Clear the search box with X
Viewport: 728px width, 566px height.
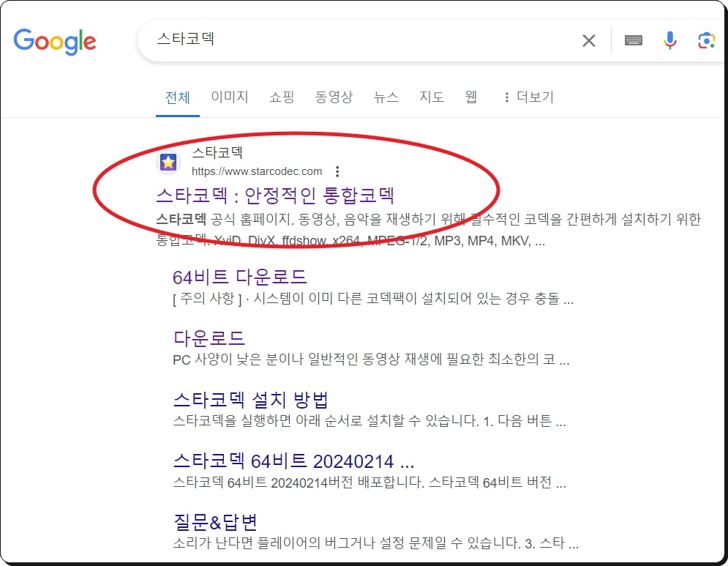[589, 41]
